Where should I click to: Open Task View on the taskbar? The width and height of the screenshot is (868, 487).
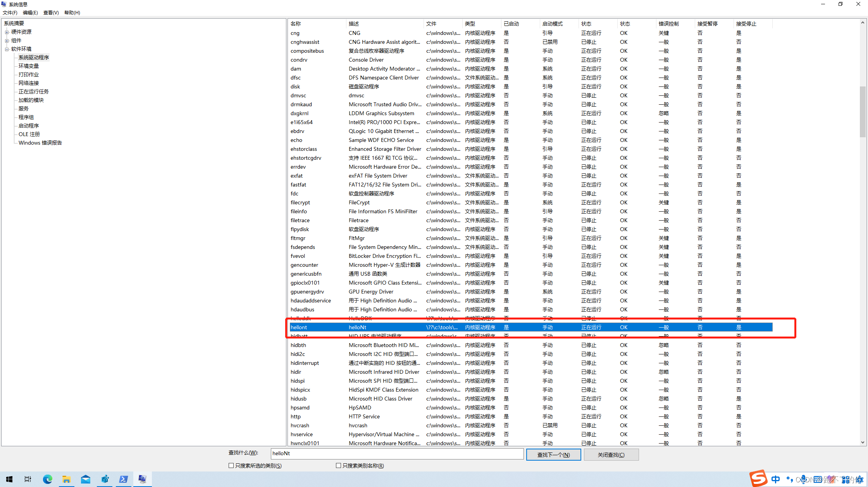tap(28, 479)
